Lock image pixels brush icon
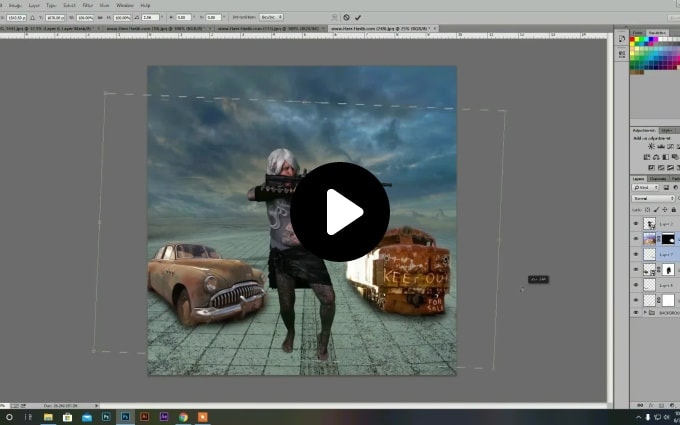 [x=656, y=210]
